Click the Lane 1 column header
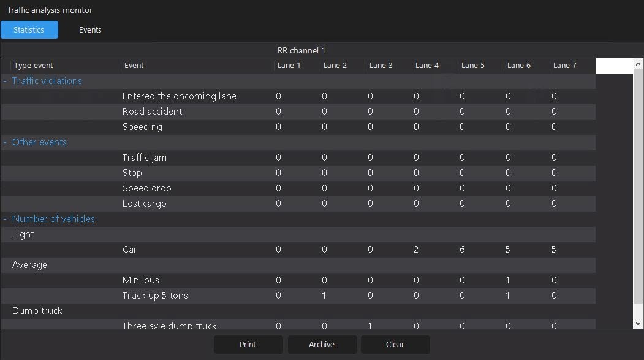Image resolution: width=644 pixels, height=360 pixels. pos(289,66)
